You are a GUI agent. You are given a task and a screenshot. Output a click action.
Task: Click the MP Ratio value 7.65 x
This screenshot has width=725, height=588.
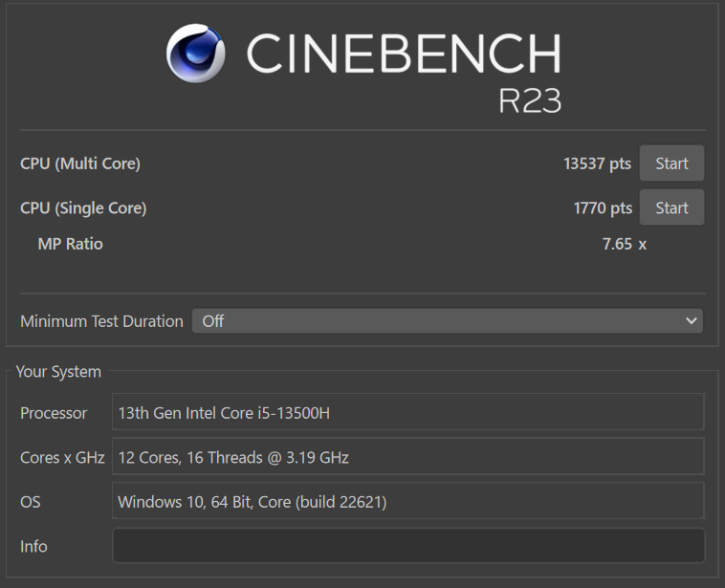[x=625, y=244]
